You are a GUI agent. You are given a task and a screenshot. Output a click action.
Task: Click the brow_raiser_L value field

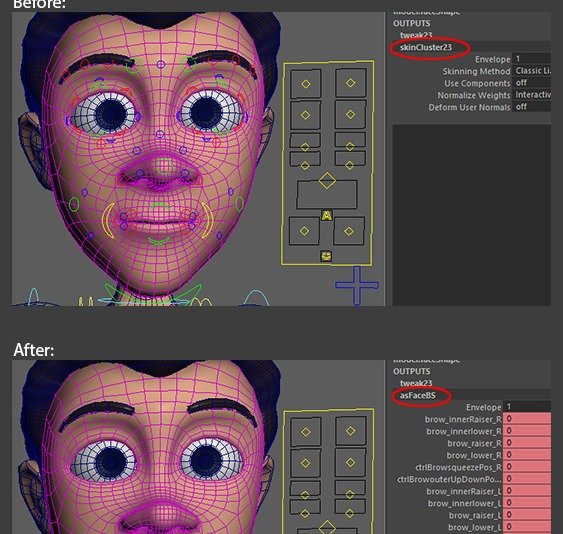click(x=527, y=515)
